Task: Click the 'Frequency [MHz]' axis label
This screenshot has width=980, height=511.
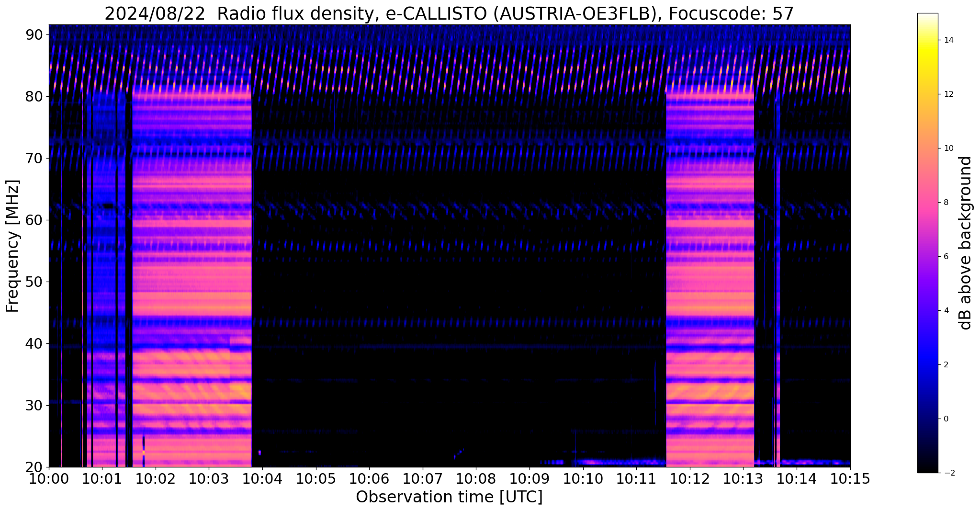Action: (13, 246)
